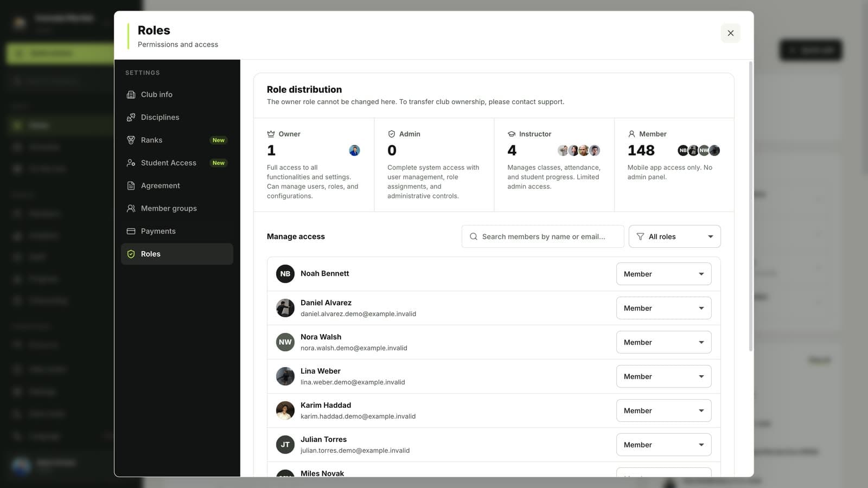The width and height of the screenshot is (868, 488).
Task: Click the Payments card icon
Action: point(131,231)
